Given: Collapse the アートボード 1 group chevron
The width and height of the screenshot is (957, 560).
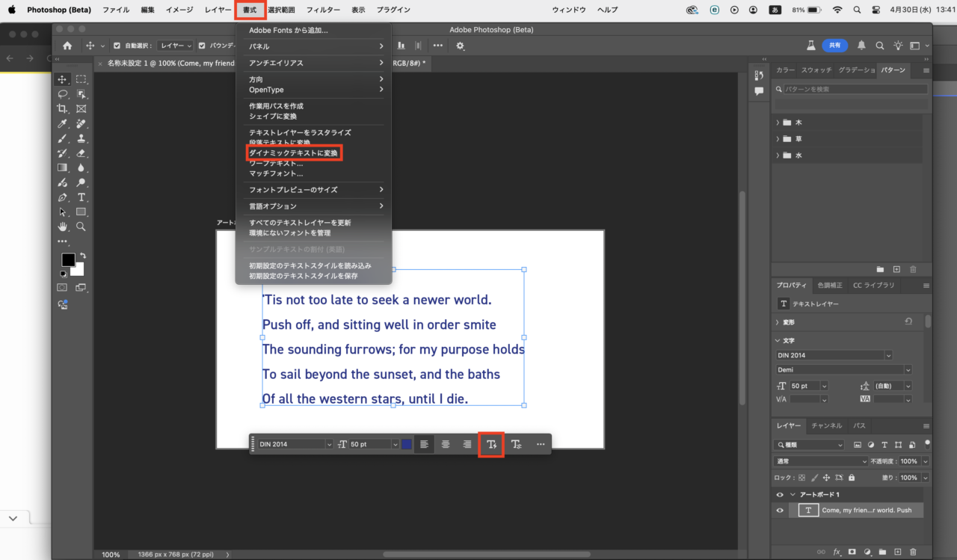Looking at the screenshot, I should pos(793,495).
